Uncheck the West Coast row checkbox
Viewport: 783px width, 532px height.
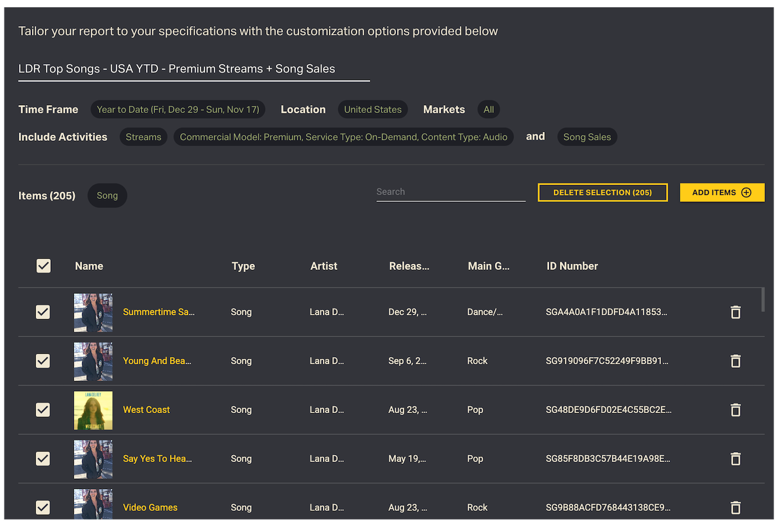coord(43,410)
